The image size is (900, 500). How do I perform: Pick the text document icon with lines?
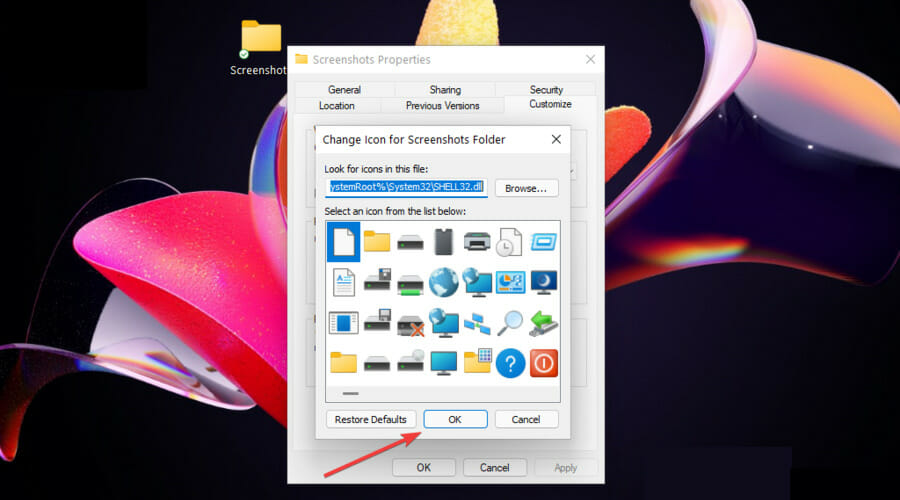[343, 282]
